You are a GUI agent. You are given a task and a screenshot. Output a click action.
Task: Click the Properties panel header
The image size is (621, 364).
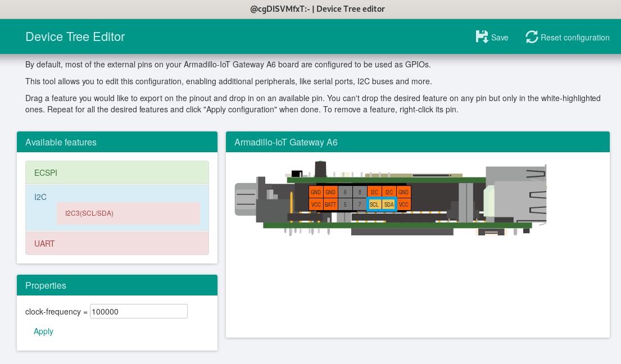pyautogui.click(x=117, y=285)
